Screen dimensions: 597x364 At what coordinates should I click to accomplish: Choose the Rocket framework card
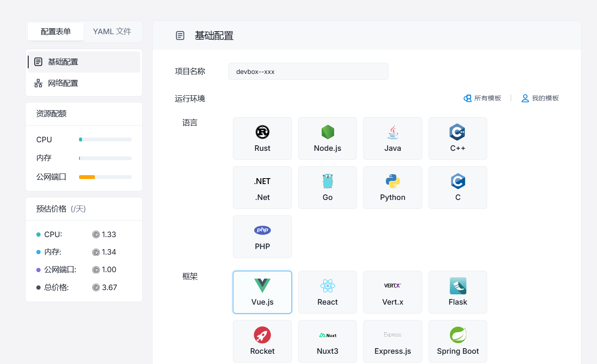point(262,341)
